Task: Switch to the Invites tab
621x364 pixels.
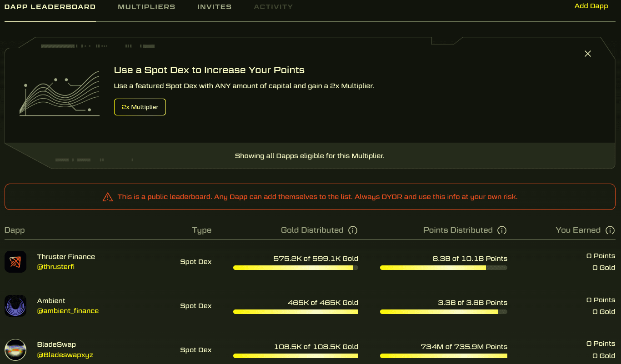Action: click(x=215, y=7)
